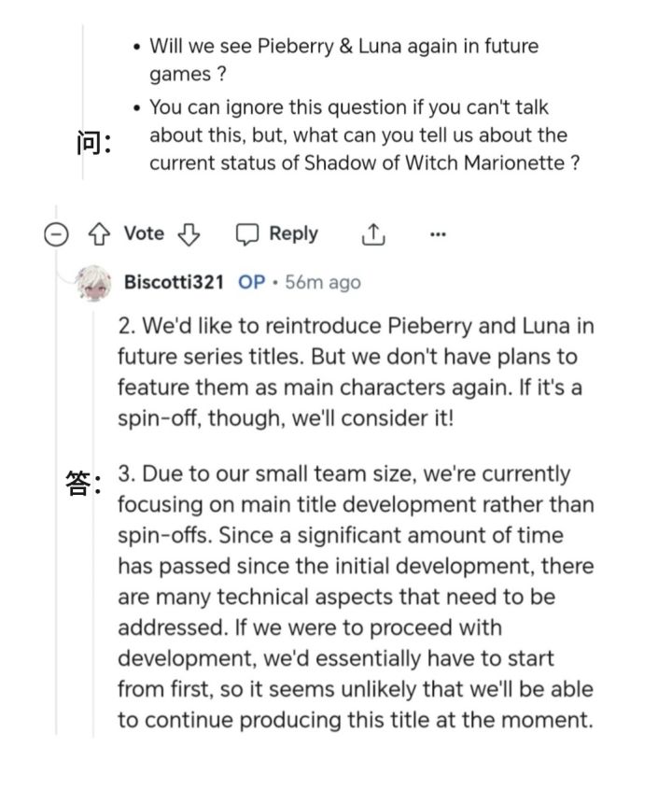Click the blue OP badge
Viewport: 672px width, 789px height.
point(252,283)
